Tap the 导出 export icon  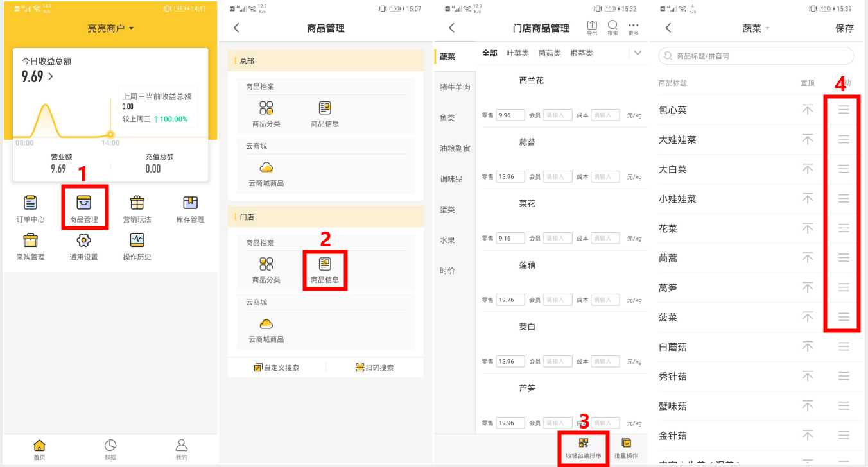[592, 28]
